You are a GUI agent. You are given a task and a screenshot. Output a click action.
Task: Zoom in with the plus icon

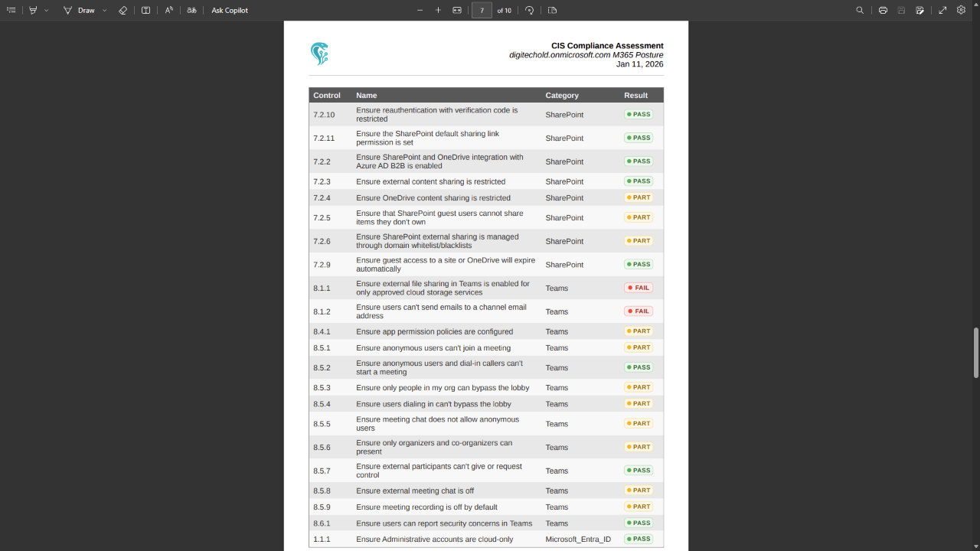[438, 11]
